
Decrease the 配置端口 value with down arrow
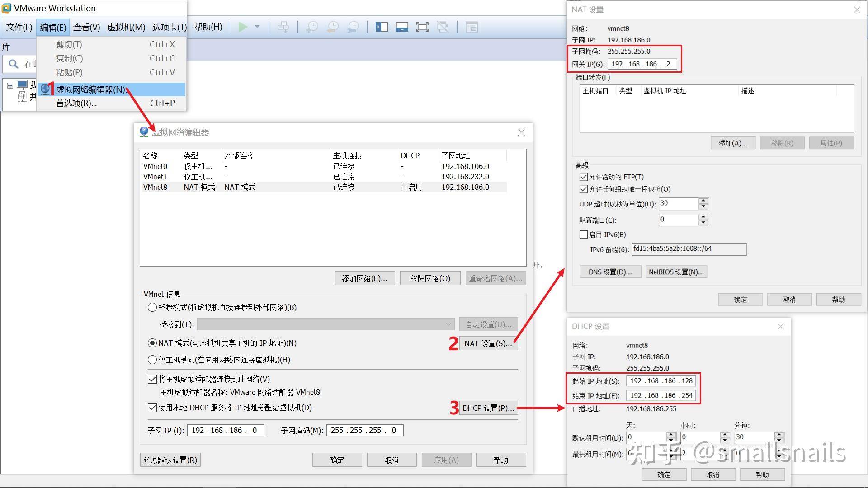tap(703, 223)
